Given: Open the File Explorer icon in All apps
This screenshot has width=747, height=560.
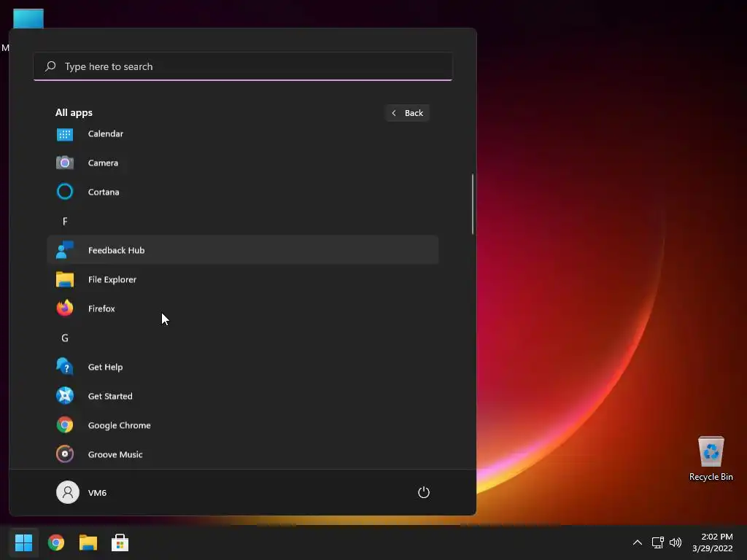Looking at the screenshot, I should (65, 279).
